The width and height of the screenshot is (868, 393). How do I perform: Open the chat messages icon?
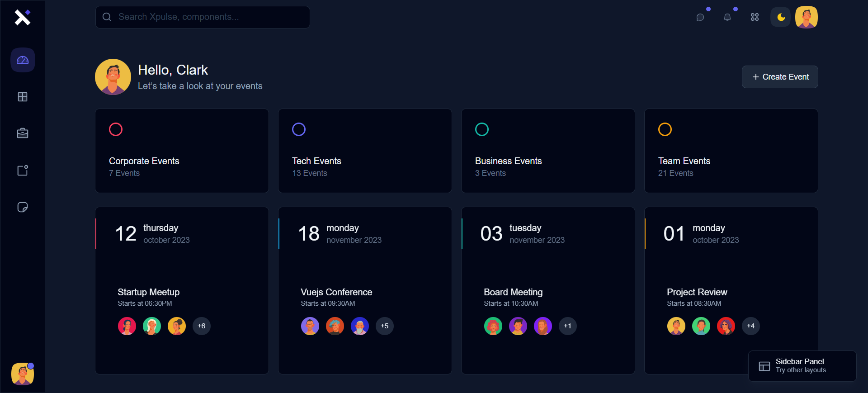(700, 17)
